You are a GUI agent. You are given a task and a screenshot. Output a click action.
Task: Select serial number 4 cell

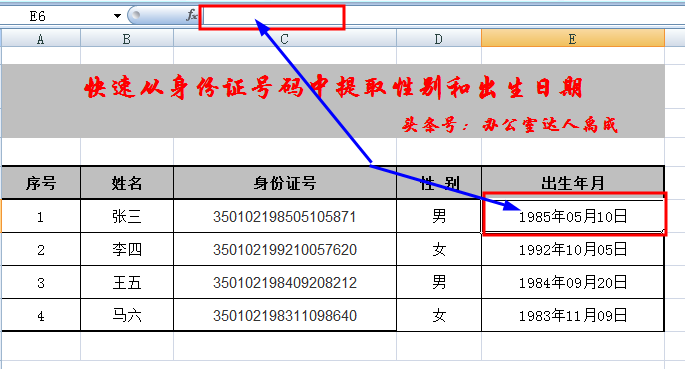tap(41, 315)
